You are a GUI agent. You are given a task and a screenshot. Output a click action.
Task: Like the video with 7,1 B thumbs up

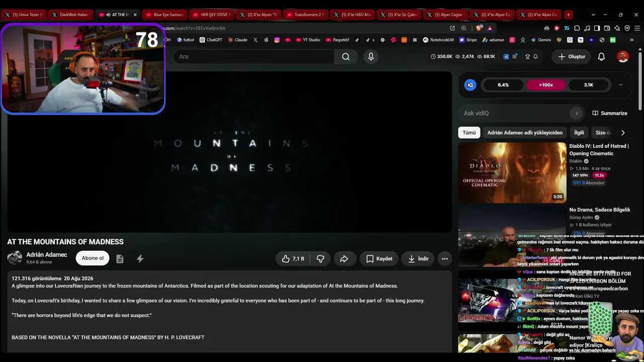tap(293, 258)
